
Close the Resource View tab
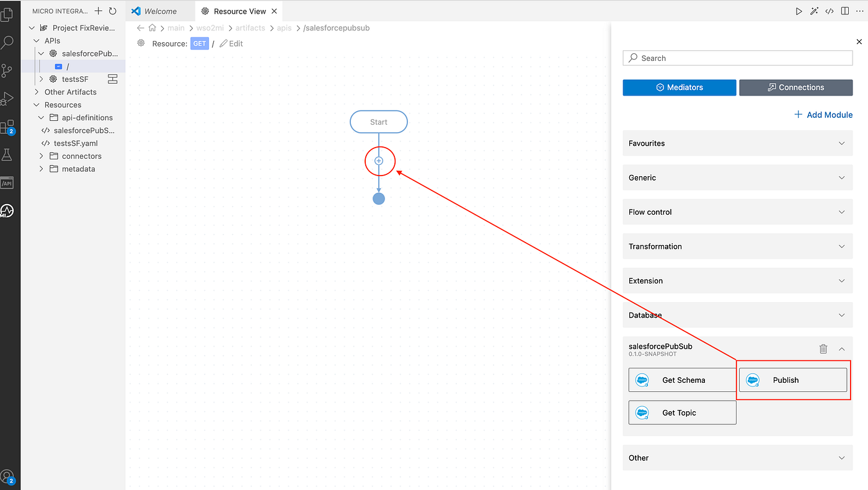coord(274,11)
